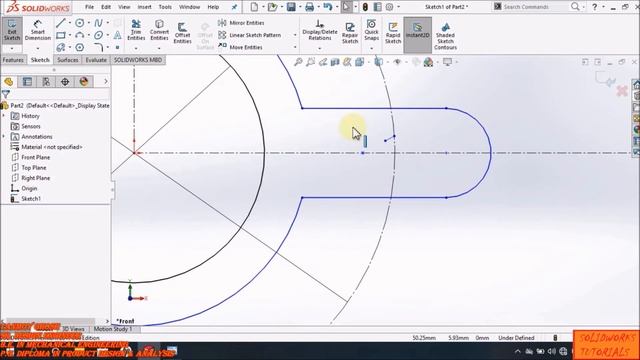
Task: Select the Front Plane tree item
Action: (x=31, y=157)
